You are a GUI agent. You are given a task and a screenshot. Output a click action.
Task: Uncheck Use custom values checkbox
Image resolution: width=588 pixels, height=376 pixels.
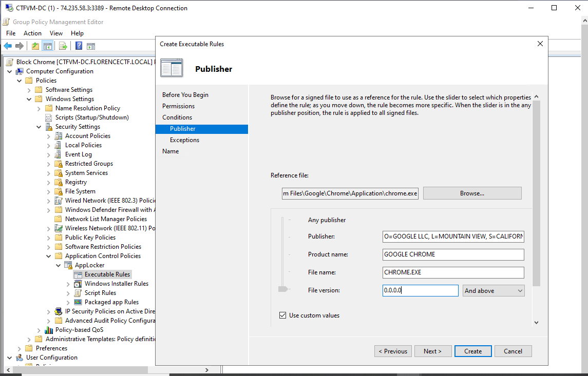(x=283, y=315)
